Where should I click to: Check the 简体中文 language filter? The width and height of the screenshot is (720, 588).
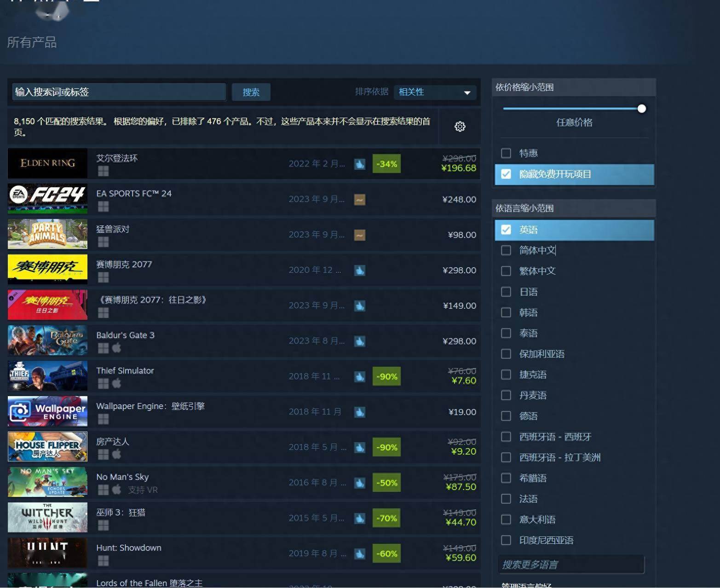tap(506, 250)
